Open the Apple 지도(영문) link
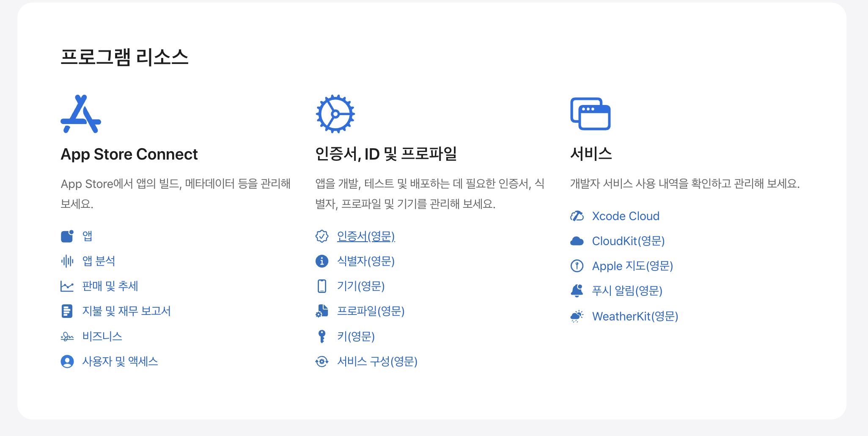 point(632,266)
